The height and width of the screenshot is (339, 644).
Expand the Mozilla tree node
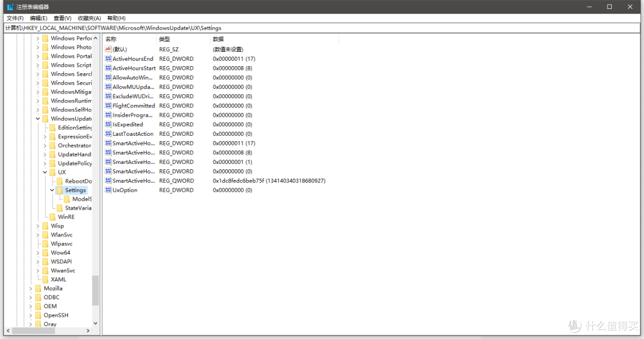[x=31, y=288]
